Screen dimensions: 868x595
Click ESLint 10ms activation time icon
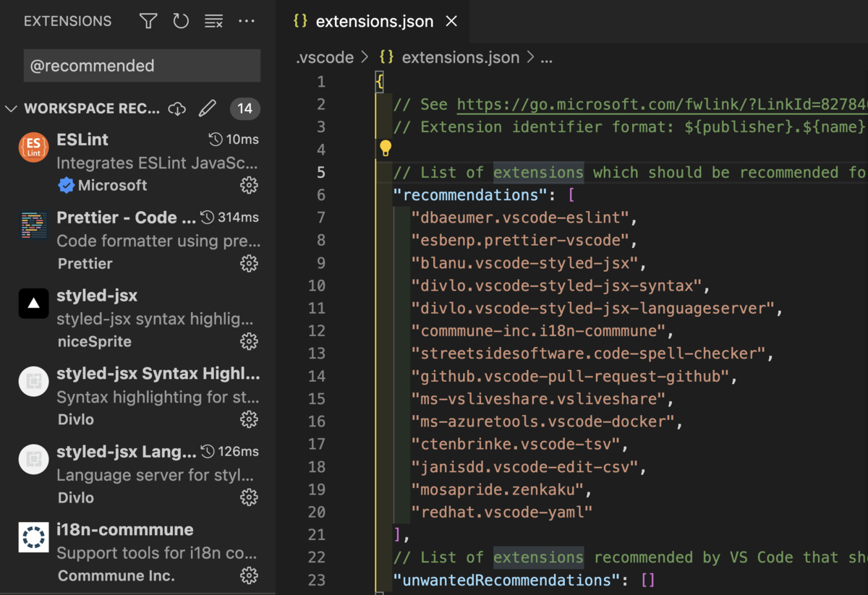215,140
